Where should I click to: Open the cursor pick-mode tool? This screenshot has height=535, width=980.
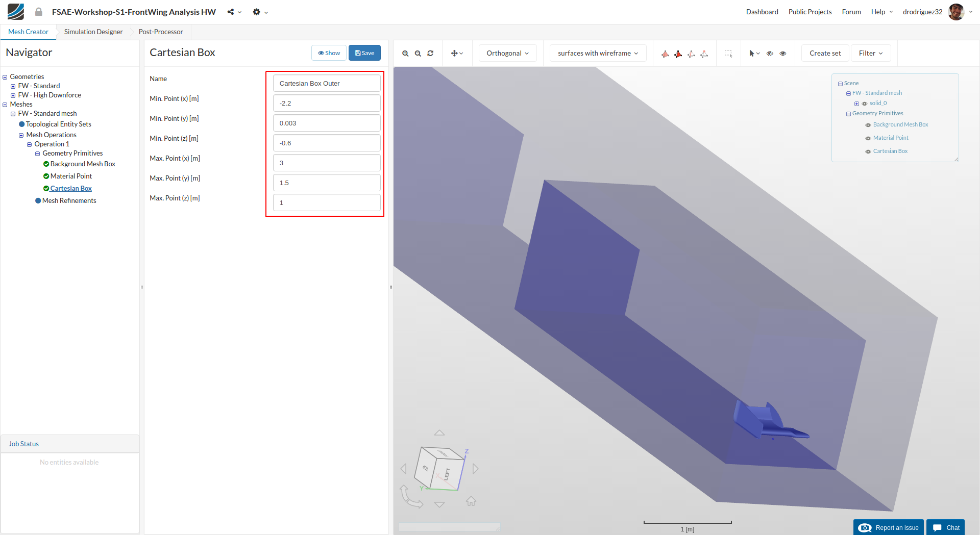(x=754, y=54)
